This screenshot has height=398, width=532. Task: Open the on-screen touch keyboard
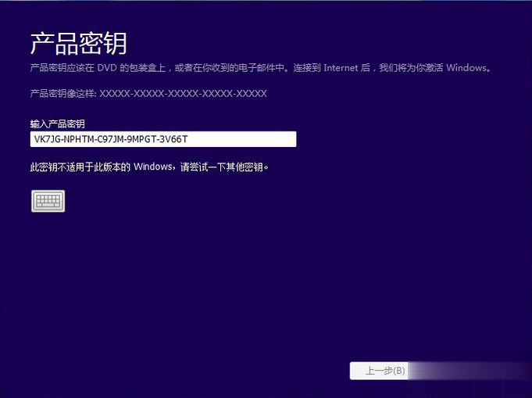tap(48, 201)
